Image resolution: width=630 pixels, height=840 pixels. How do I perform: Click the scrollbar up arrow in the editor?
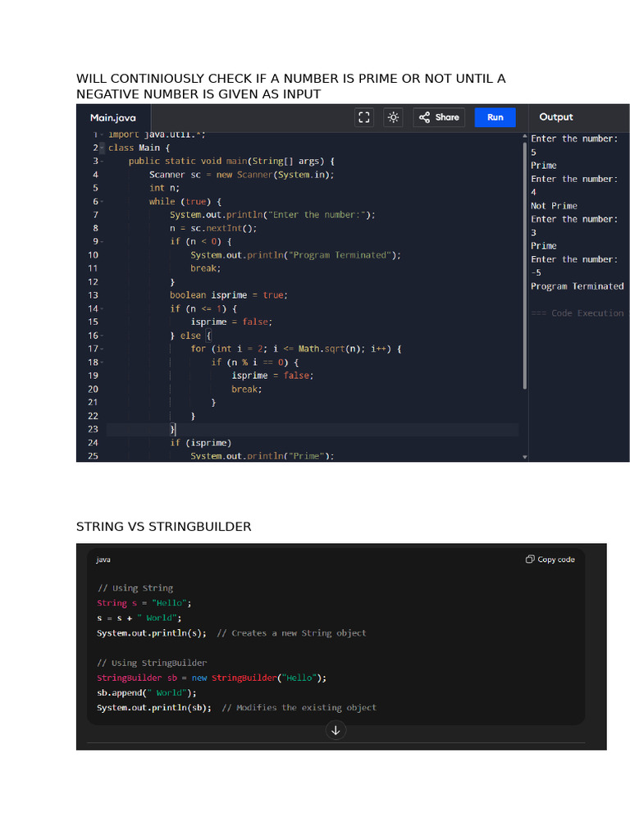click(x=524, y=137)
